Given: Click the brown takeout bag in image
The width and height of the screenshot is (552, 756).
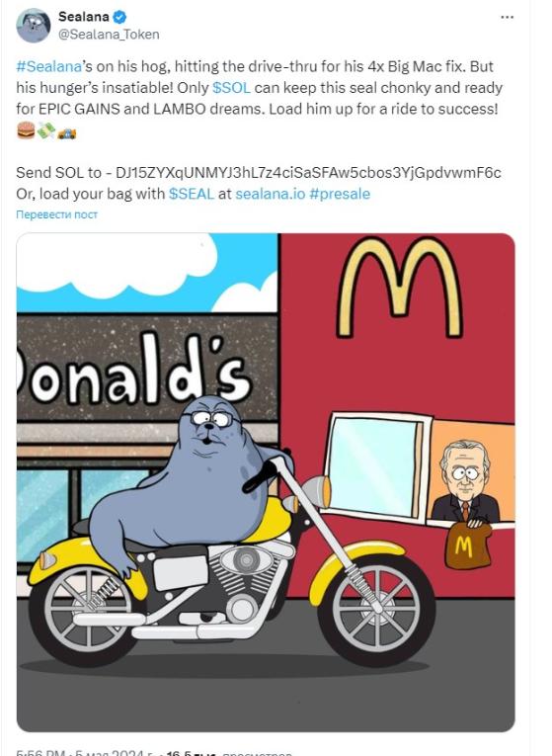Looking at the screenshot, I should point(467,546).
